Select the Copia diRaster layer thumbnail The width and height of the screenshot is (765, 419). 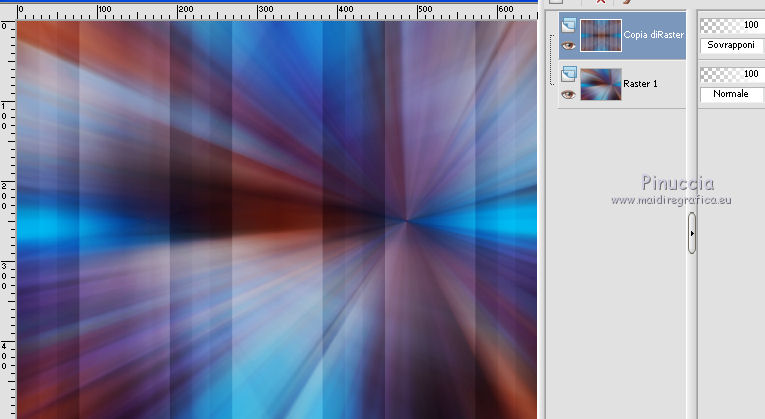click(x=601, y=35)
